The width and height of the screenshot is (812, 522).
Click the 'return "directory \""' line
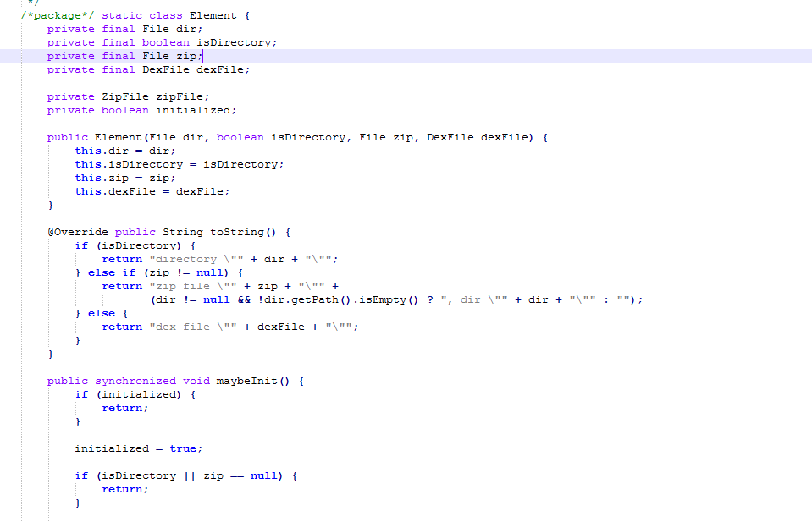(x=220, y=259)
